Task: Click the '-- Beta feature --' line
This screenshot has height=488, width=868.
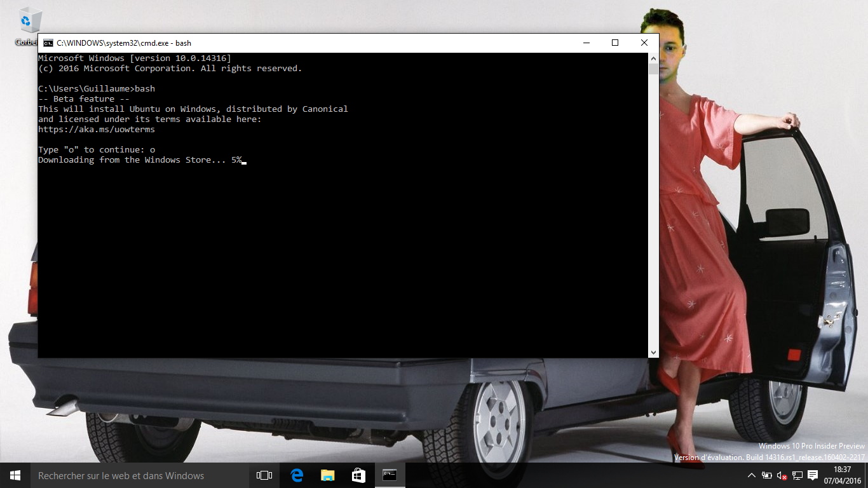Action: click(x=84, y=99)
